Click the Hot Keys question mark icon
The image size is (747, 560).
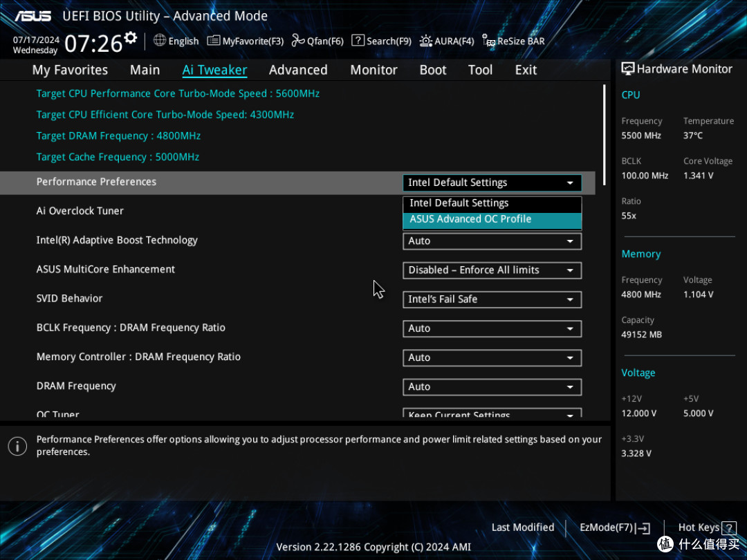(728, 528)
